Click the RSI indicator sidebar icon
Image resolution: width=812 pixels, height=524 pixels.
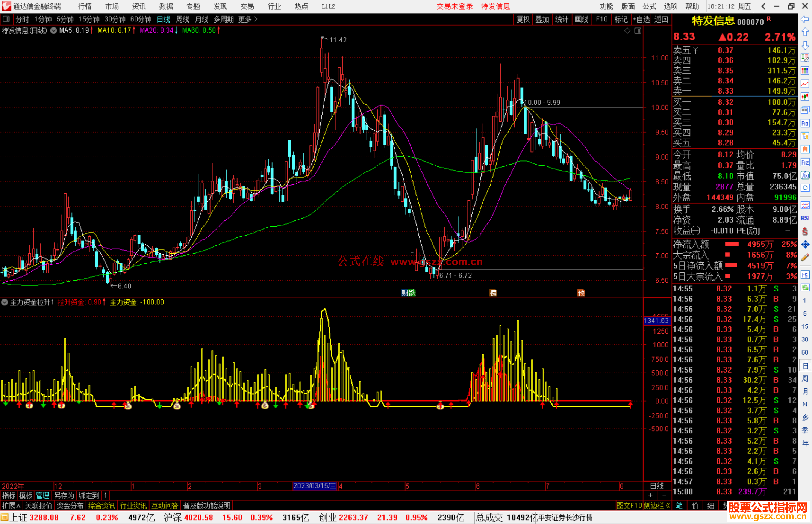[x=805, y=218]
